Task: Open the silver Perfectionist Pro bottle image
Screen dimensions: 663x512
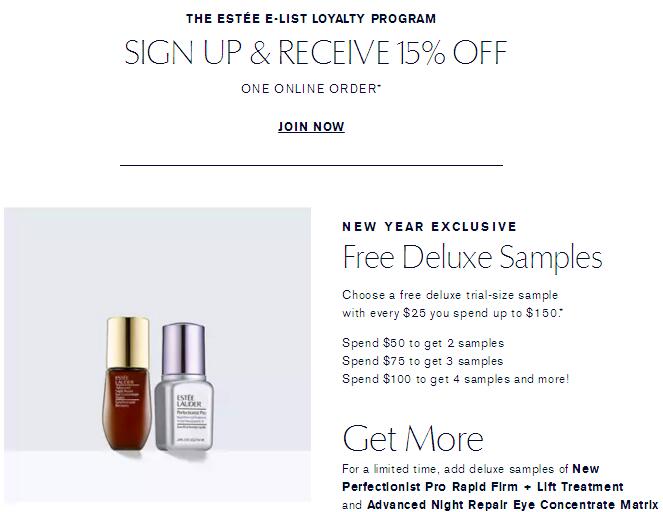Action: point(184,386)
